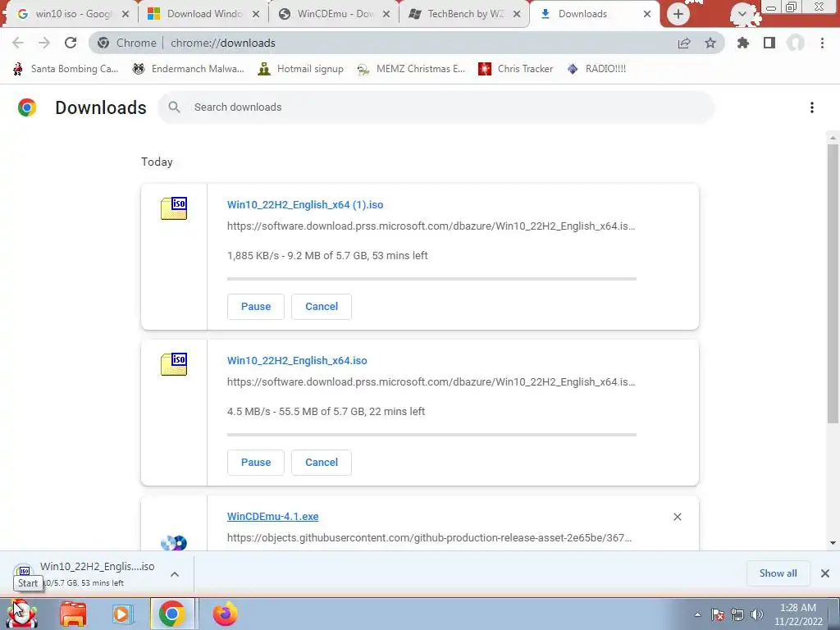Open the Endermanch Malware bookmark
The height and width of the screenshot is (630, 840).
click(x=188, y=69)
